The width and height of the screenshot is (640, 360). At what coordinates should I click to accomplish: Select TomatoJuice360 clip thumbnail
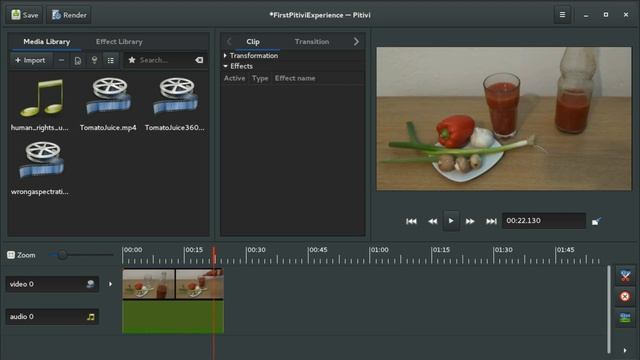click(175, 97)
